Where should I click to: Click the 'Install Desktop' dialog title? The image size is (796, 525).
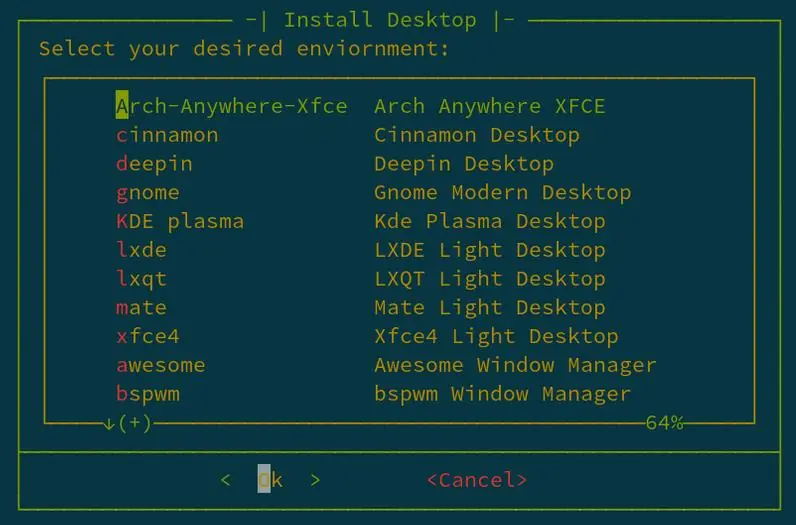pos(380,20)
